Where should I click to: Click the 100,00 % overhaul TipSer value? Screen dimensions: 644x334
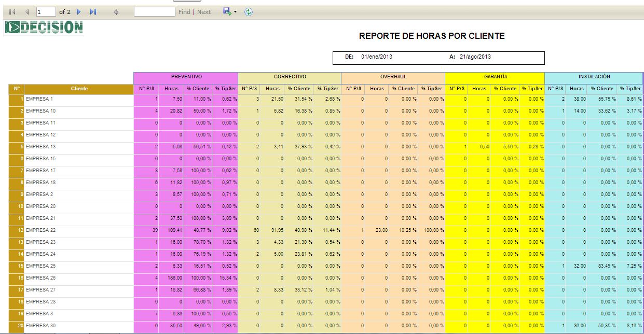pos(433,230)
